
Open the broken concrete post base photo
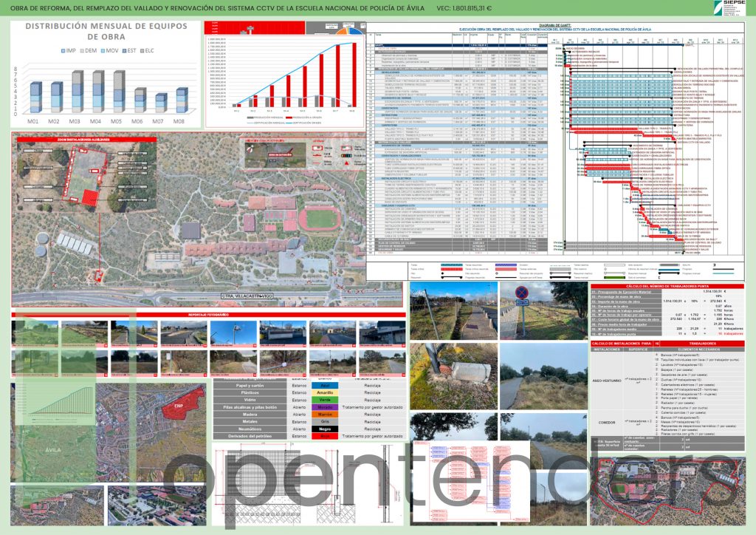(453, 376)
